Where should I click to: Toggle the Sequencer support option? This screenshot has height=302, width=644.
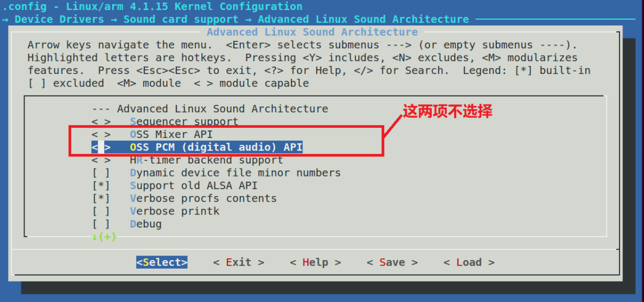pos(101,121)
